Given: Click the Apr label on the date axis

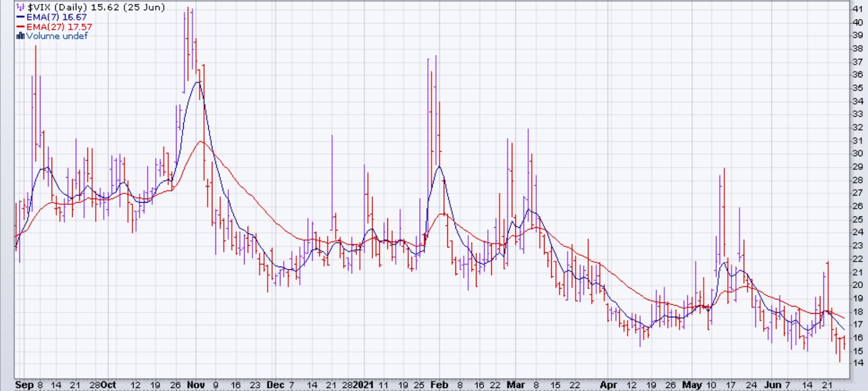Looking at the screenshot, I should [609, 385].
